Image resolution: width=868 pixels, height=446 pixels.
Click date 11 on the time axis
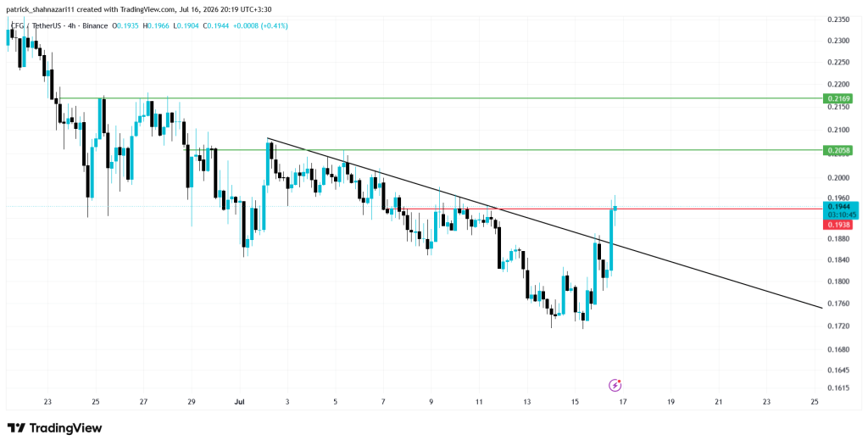(479, 402)
